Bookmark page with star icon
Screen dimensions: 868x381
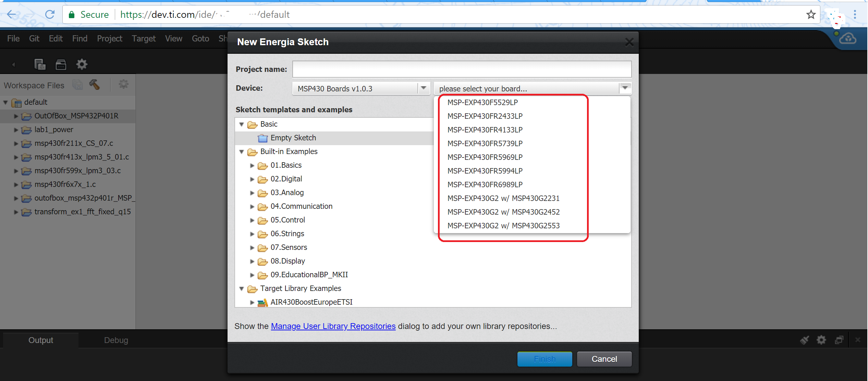coord(811,15)
